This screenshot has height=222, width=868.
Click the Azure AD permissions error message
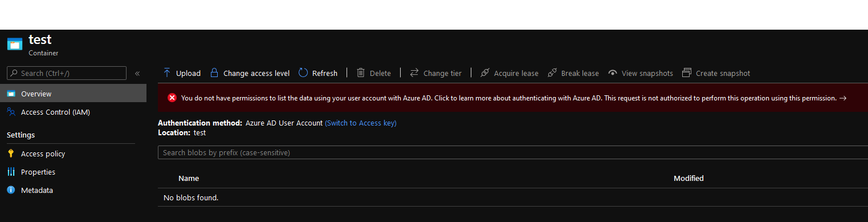coord(509,98)
